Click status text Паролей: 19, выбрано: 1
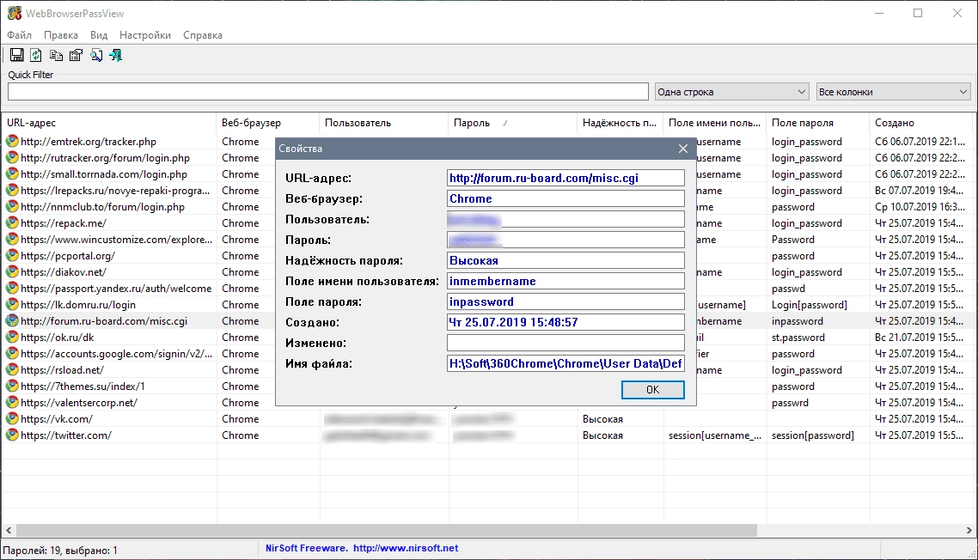Viewport: 978px width, 560px height. (60, 551)
